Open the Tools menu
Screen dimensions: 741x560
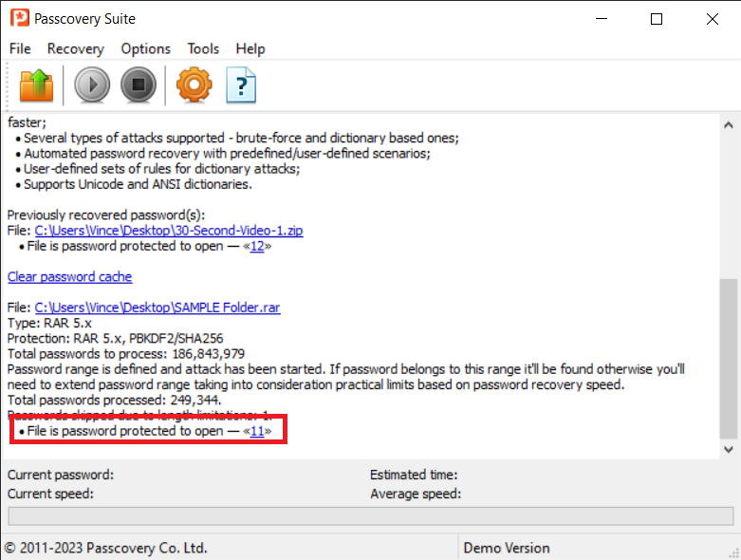[203, 48]
